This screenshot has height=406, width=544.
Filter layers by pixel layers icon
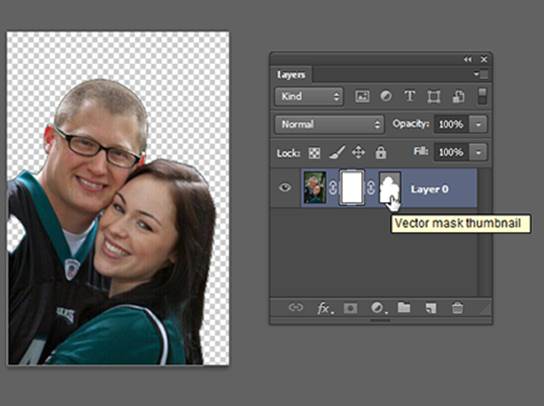coord(362,96)
